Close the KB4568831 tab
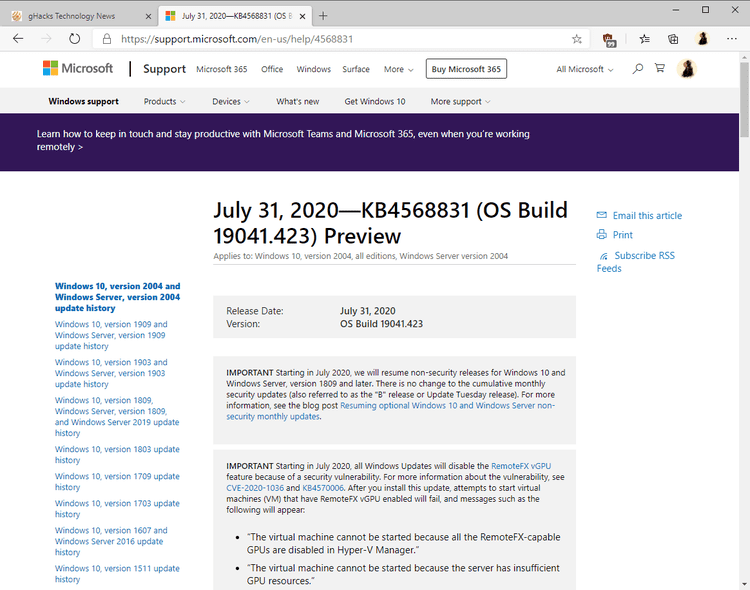 (x=302, y=16)
